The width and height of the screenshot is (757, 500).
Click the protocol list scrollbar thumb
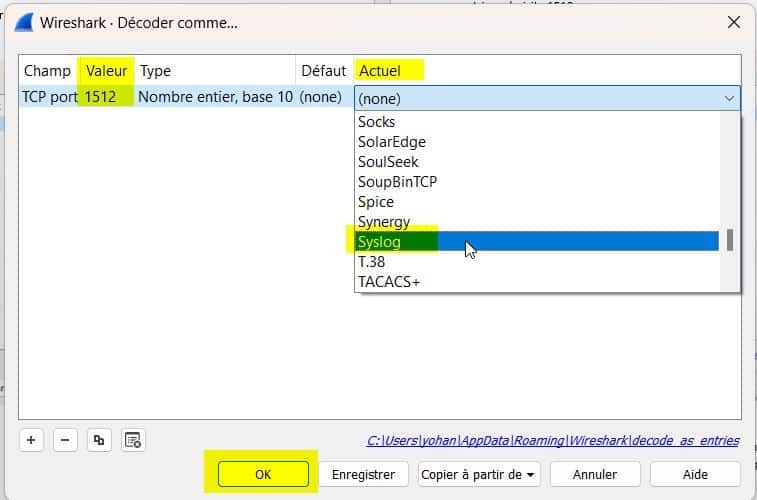(730, 240)
